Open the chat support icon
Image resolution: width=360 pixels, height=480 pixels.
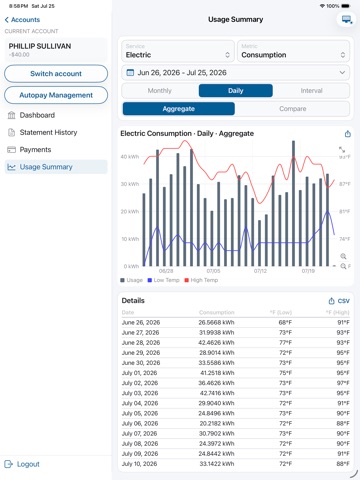(x=347, y=20)
